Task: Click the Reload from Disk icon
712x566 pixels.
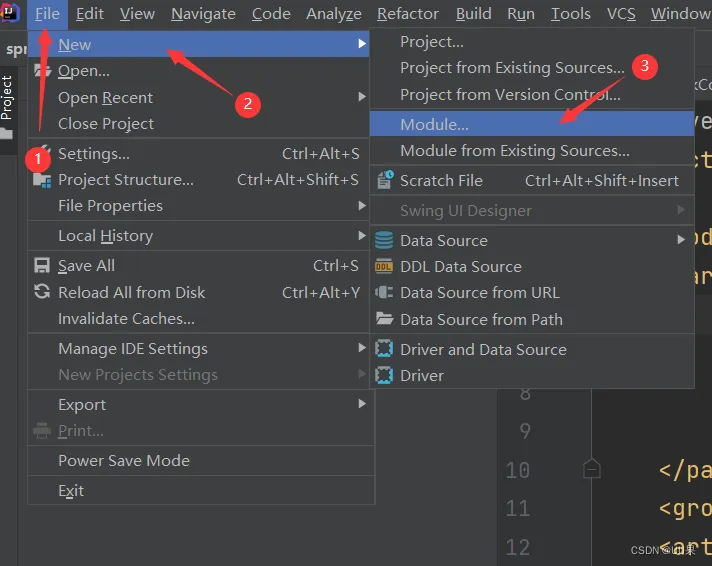Action: [x=42, y=292]
